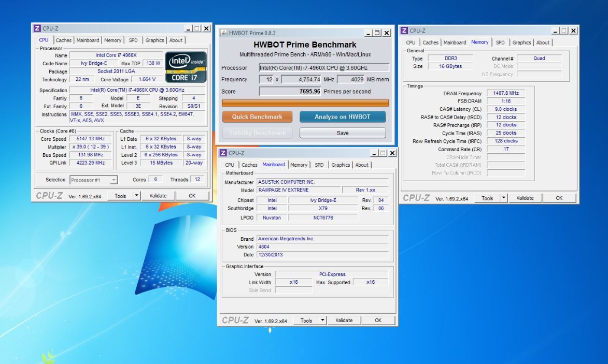Click the Intel Core i7 logo badge
The image size is (608, 364).
[x=186, y=67]
